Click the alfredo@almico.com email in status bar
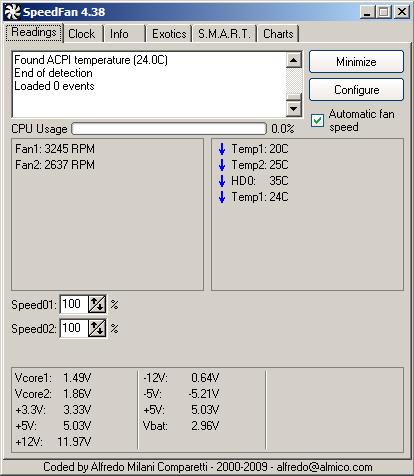 tap(324, 467)
